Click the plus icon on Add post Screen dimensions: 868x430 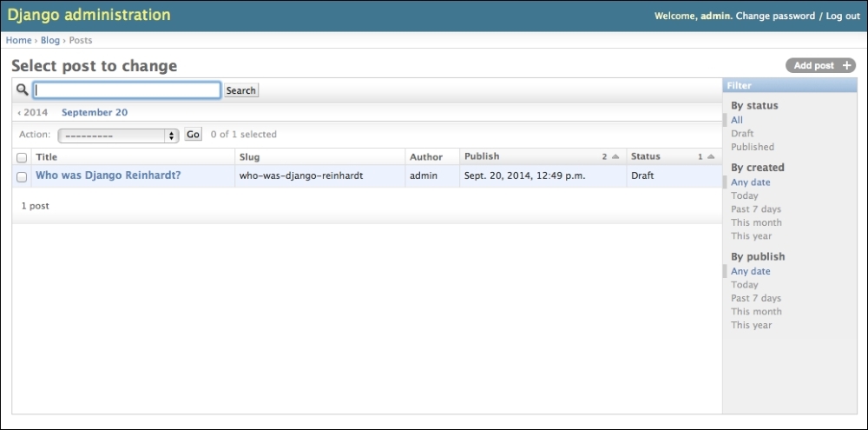[846, 65]
